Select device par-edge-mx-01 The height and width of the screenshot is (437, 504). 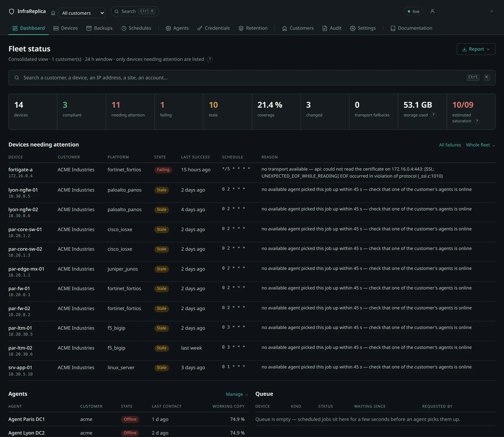[26, 269]
